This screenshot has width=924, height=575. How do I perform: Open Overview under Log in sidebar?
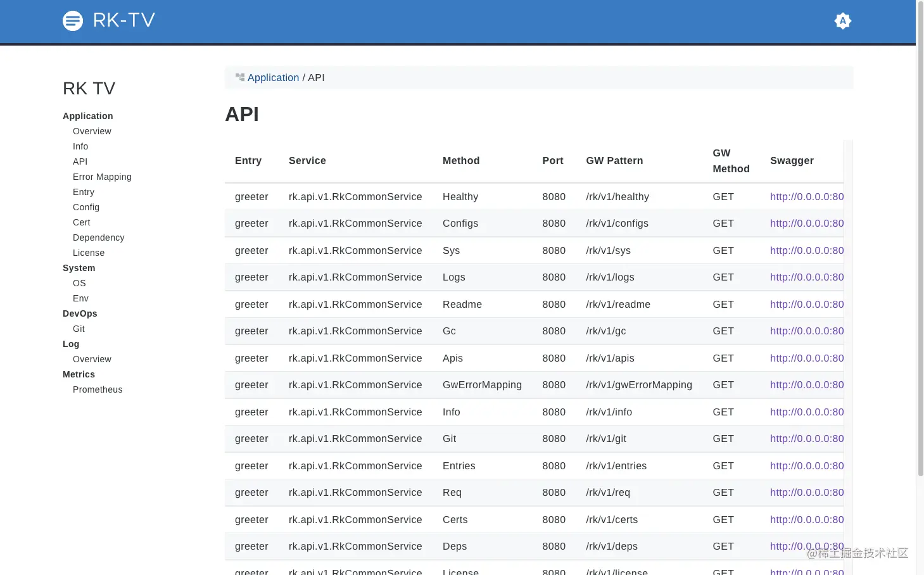pyautogui.click(x=92, y=359)
